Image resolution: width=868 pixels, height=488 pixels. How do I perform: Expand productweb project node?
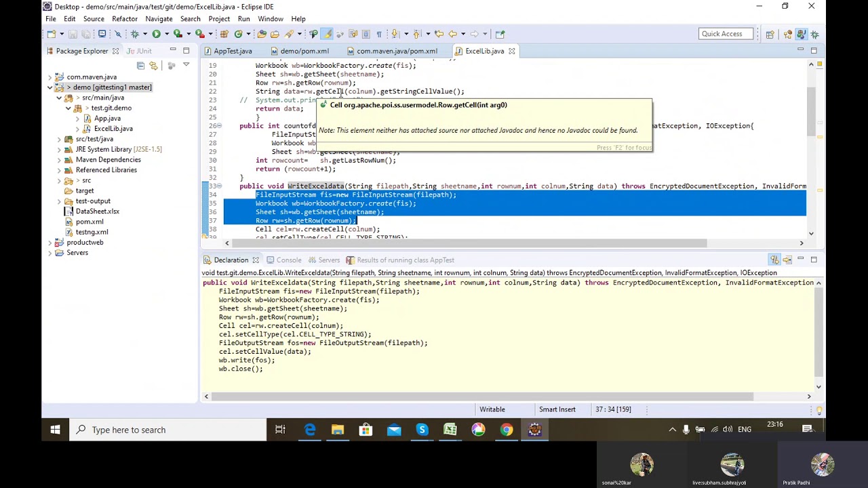[x=50, y=243]
